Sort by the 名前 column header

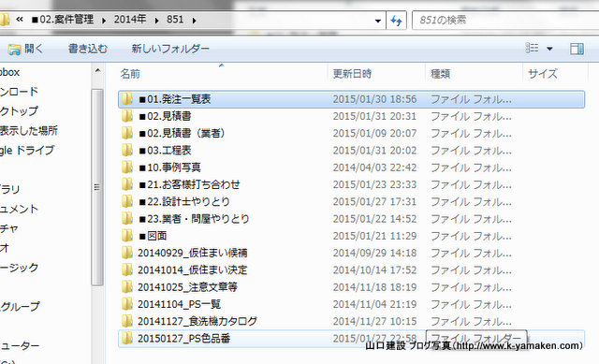130,74
